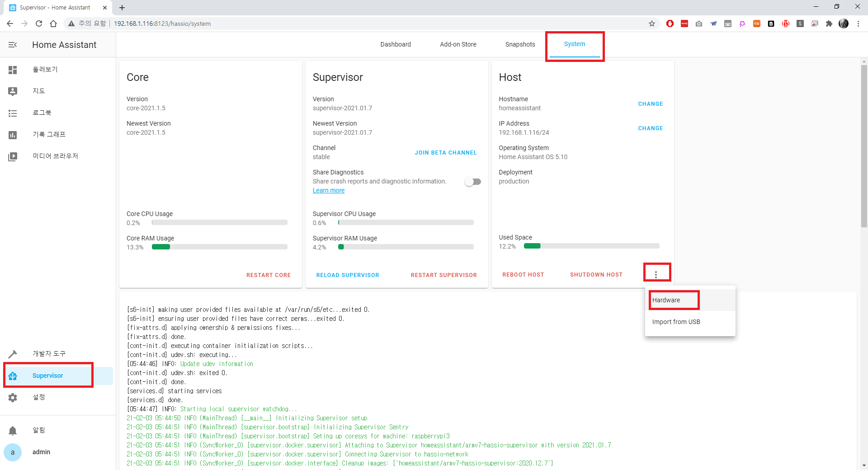Open the 기록 그래프 history icon

pos(13,135)
